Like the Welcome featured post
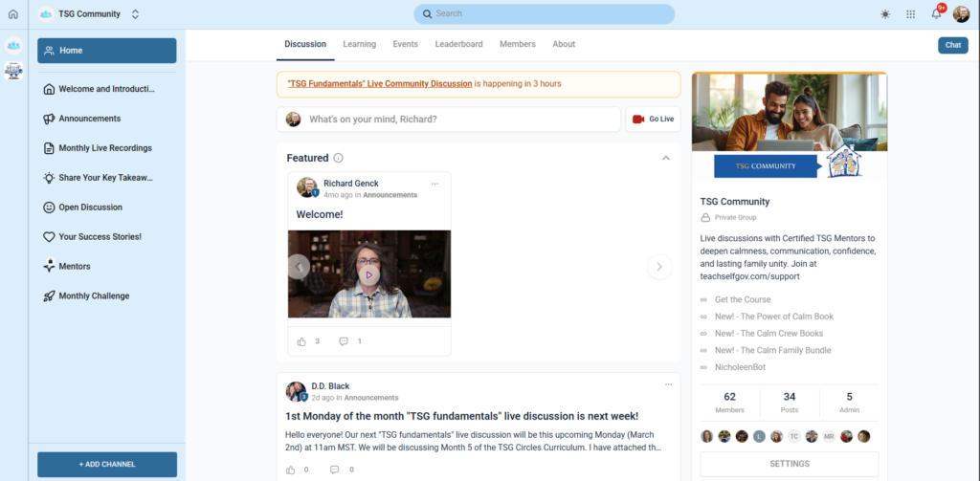The width and height of the screenshot is (980, 481). (301, 341)
